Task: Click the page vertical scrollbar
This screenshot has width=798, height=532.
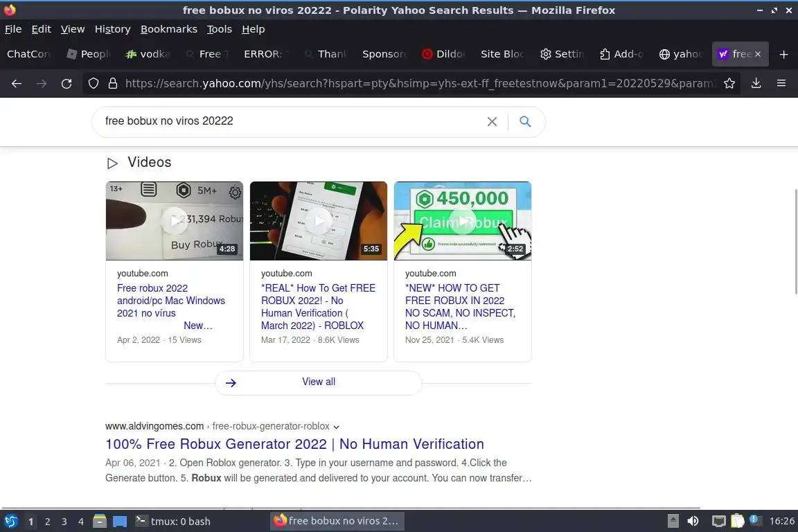Action: coord(796,241)
